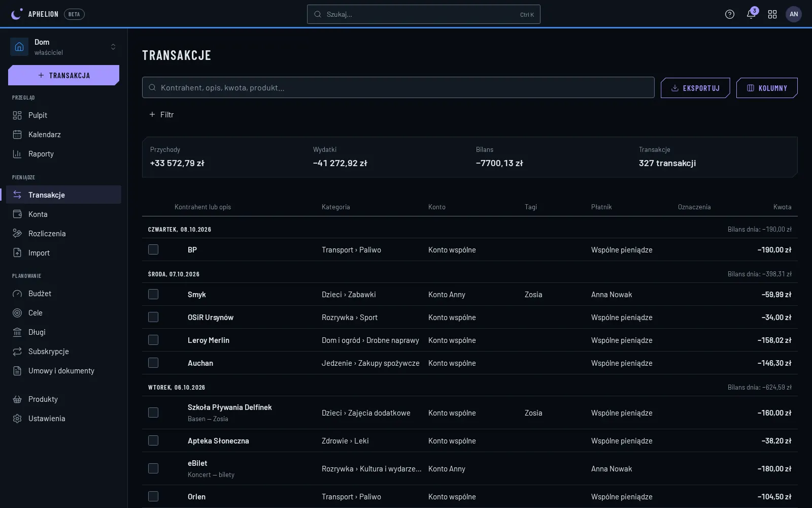This screenshot has width=812, height=508.
Task: Add a filter with the Filtr button
Action: [x=161, y=115]
